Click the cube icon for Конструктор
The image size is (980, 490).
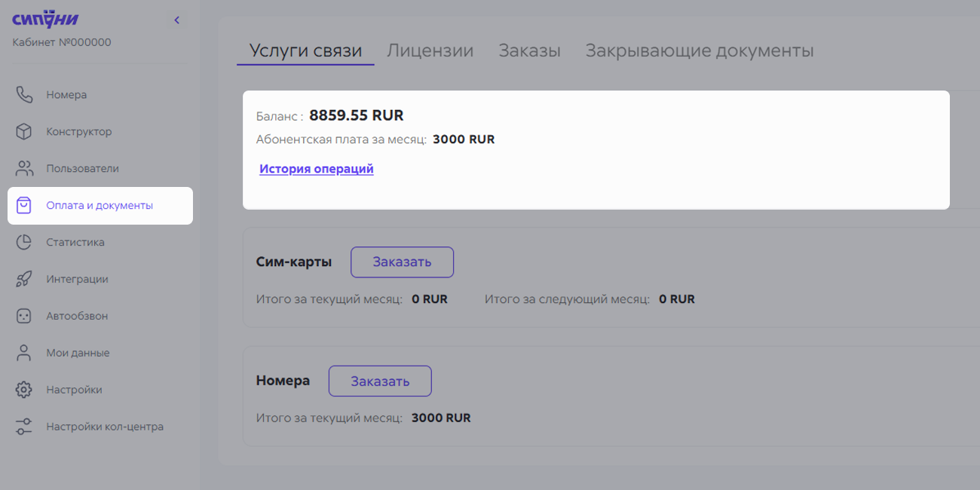[24, 132]
